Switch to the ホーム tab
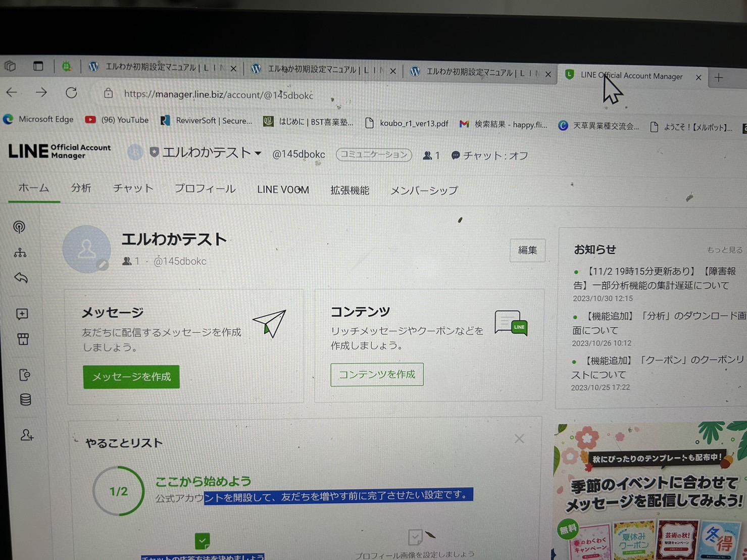The width and height of the screenshot is (747, 560). click(34, 188)
